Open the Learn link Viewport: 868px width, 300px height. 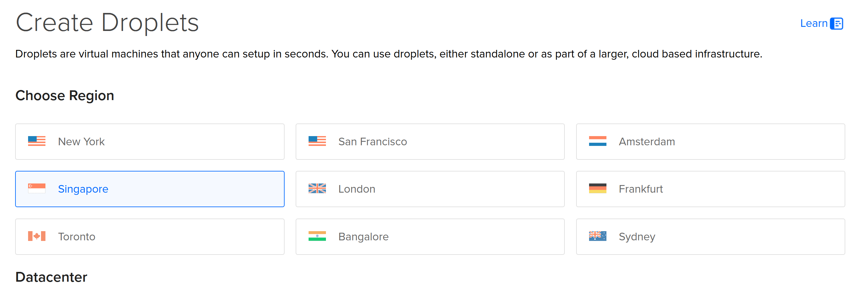point(814,24)
